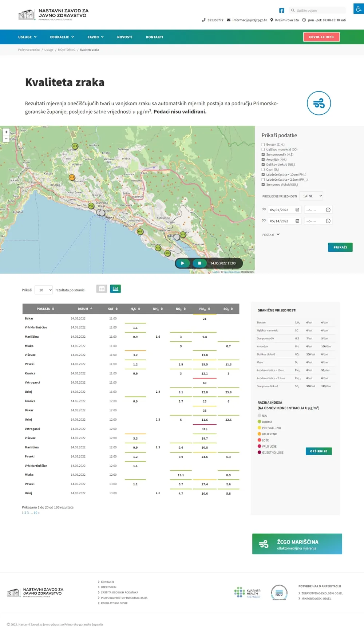Go to results page 2
The height and width of the screenshot is (636, 364).
tap(25, 513)
